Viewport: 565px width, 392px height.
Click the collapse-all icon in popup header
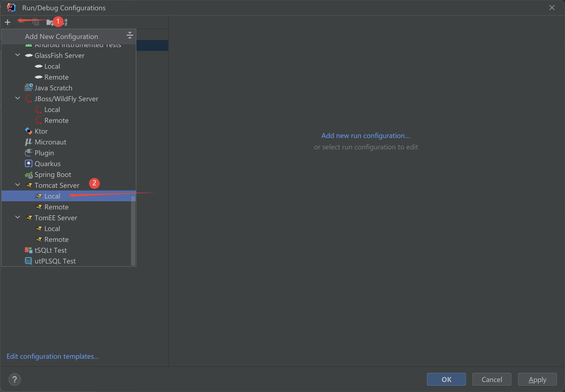[130, 35]
